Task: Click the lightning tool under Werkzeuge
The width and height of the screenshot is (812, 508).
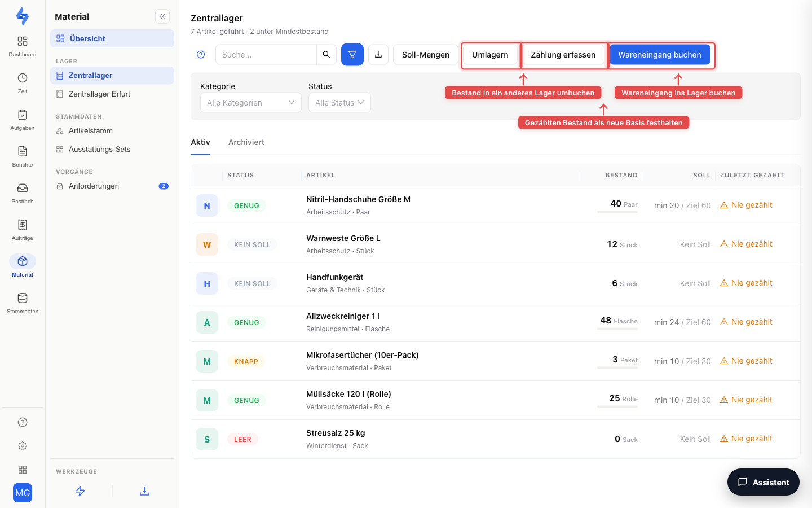Action: point(80,491)
